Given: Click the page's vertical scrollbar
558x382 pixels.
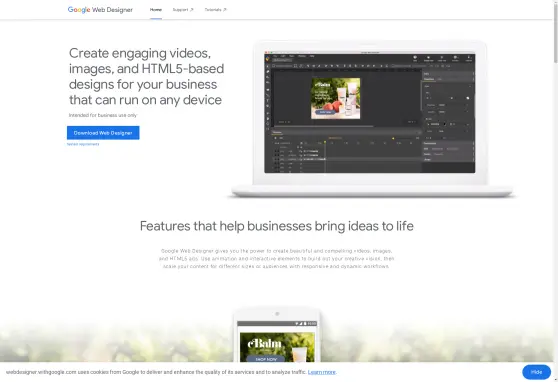Looking at the screenshot, I should [555, 32].
